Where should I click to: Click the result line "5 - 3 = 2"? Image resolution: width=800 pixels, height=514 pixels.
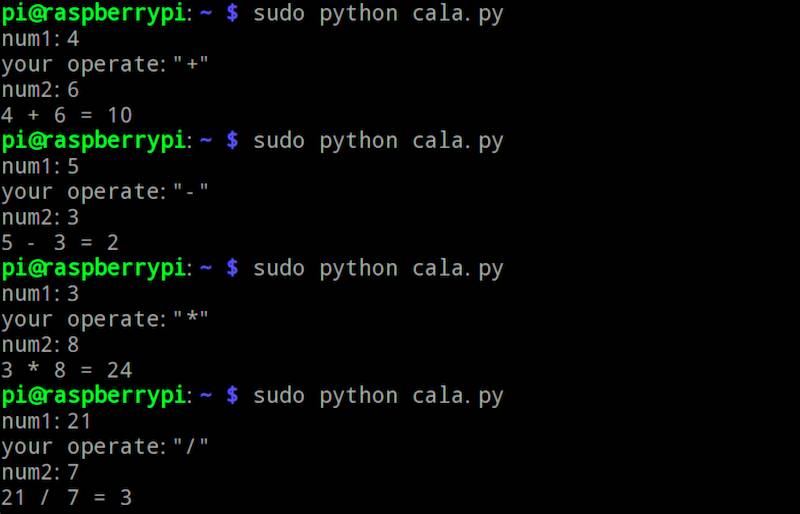tap(60, 243)
